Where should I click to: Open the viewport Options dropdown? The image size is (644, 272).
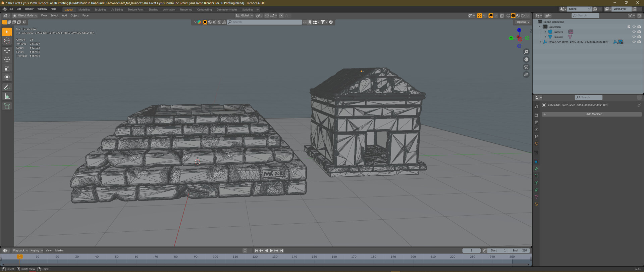pyautogui.click(x=523, y=22)
